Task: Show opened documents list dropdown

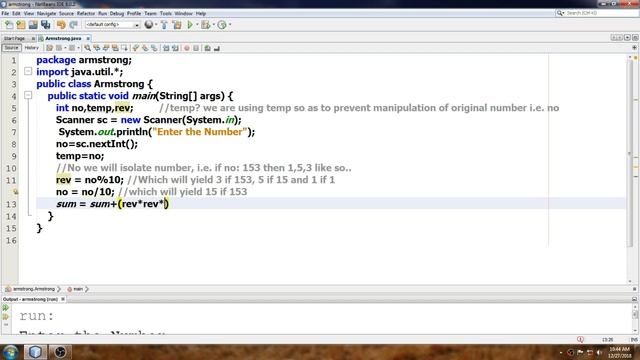Action: point(627,38)
